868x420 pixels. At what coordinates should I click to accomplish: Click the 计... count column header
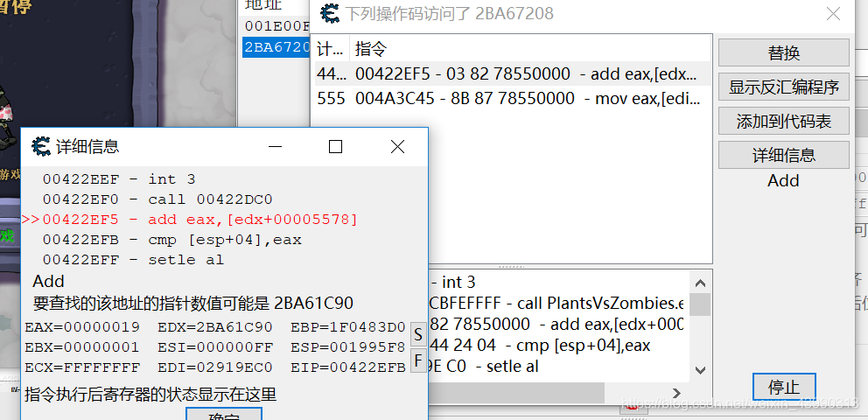point(331,49)
